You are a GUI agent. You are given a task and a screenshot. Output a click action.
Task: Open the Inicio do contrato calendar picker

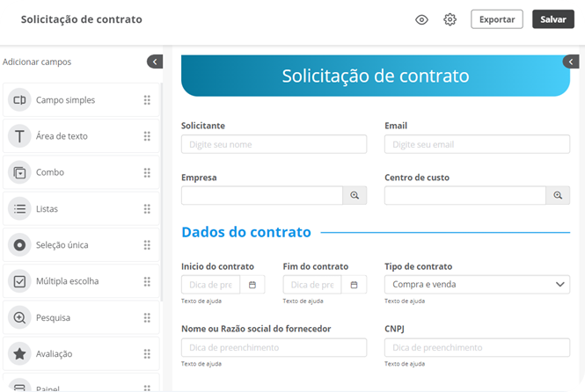coord(252,285)
